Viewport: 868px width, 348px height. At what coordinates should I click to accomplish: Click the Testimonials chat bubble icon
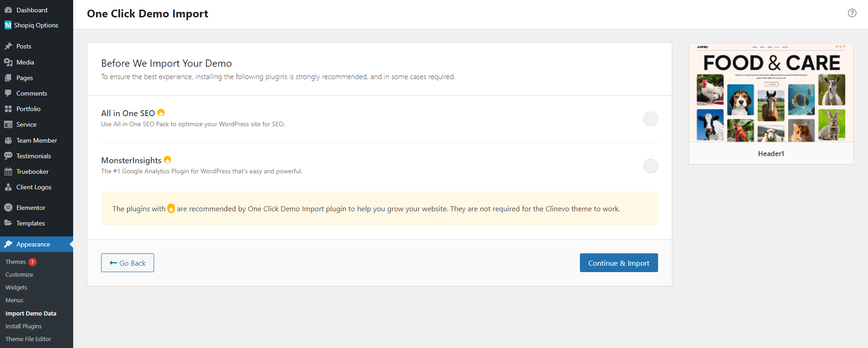click(x=8, y=156)
